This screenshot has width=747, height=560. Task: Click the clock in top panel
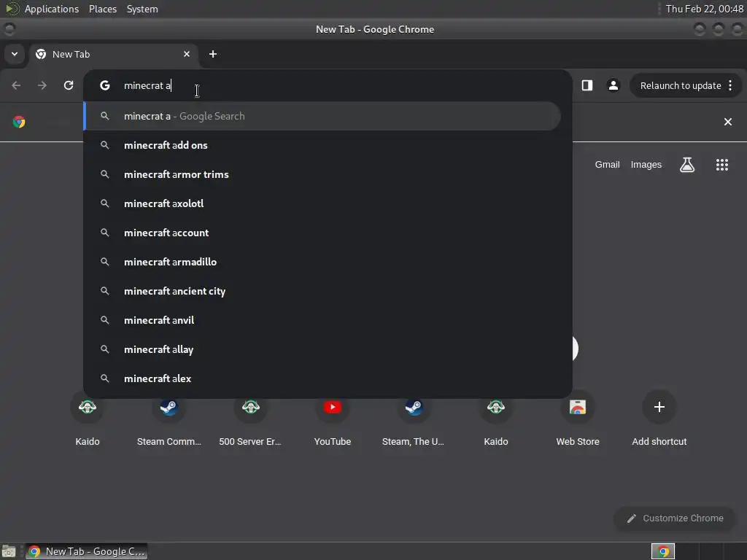tap(704, 9)
